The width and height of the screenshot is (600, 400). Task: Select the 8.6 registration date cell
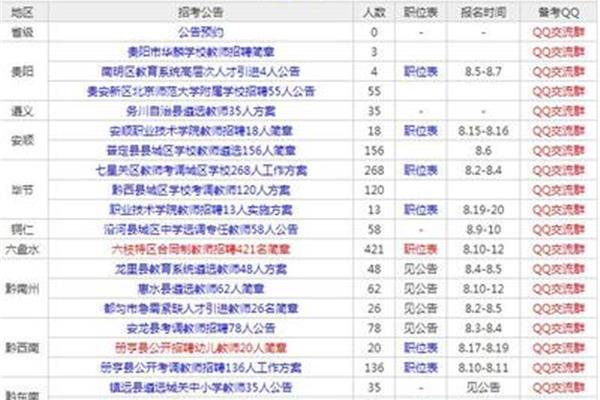coord(483,151)
